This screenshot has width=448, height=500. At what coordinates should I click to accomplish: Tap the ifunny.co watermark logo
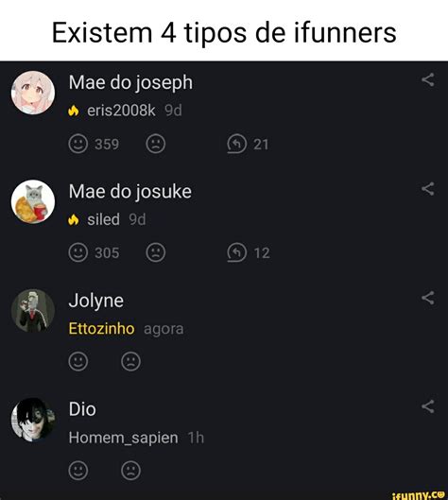(418, 495)
